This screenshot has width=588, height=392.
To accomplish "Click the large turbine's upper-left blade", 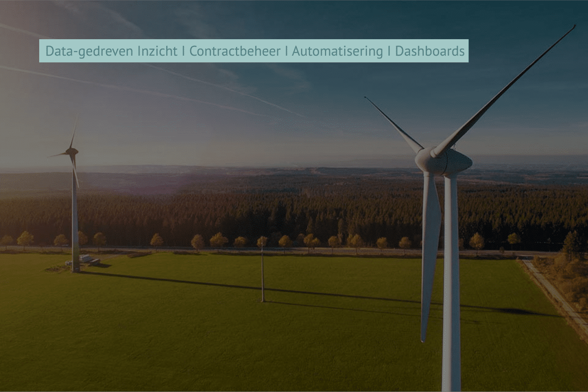I will pyautogui.click(x=392, y=122).
